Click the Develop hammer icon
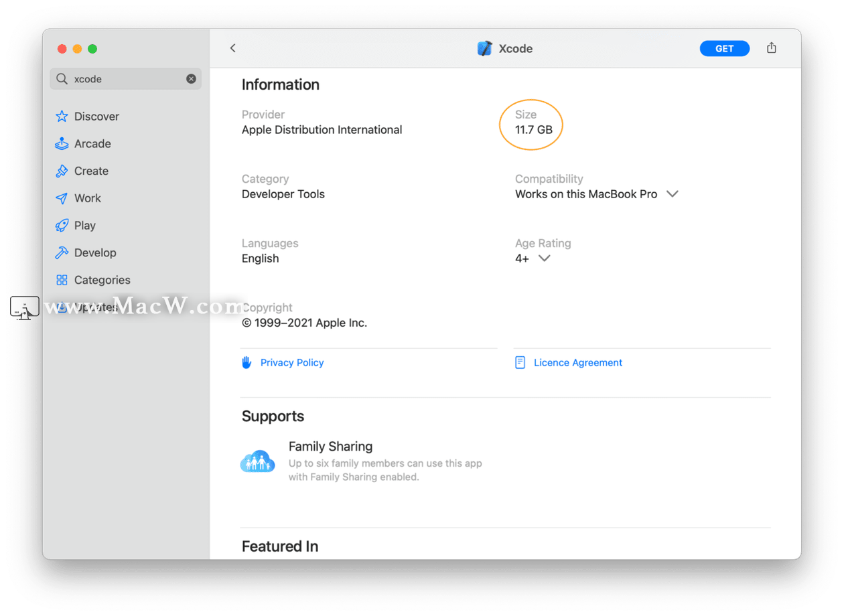Viewport: 844px width, 616px height. (x=62, y=253)
